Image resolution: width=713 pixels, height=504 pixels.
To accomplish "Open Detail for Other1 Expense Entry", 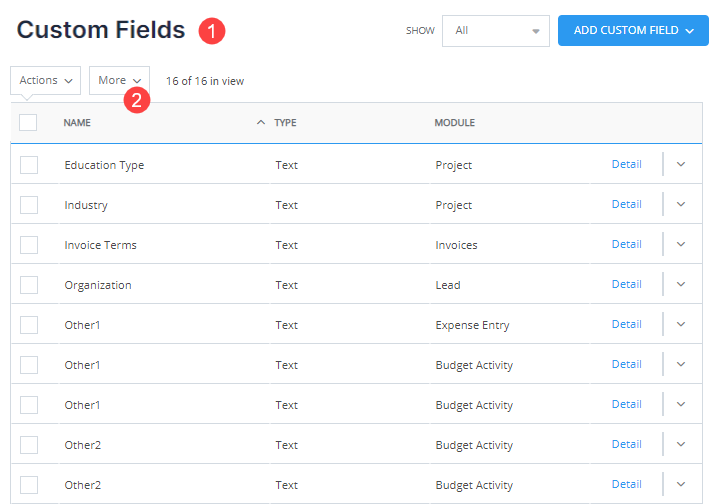I will pyautogui.click(x=627, y=324).
